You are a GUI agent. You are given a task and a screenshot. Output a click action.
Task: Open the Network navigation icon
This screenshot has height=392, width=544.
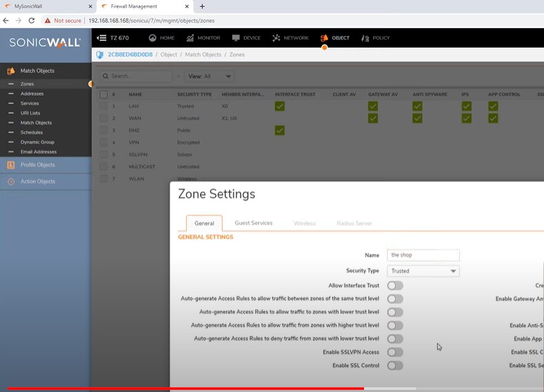[276, 38]
